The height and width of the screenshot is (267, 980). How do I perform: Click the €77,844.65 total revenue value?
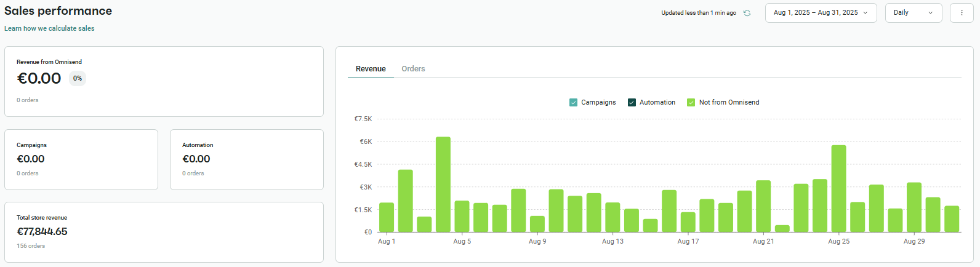tap(42, 232)
